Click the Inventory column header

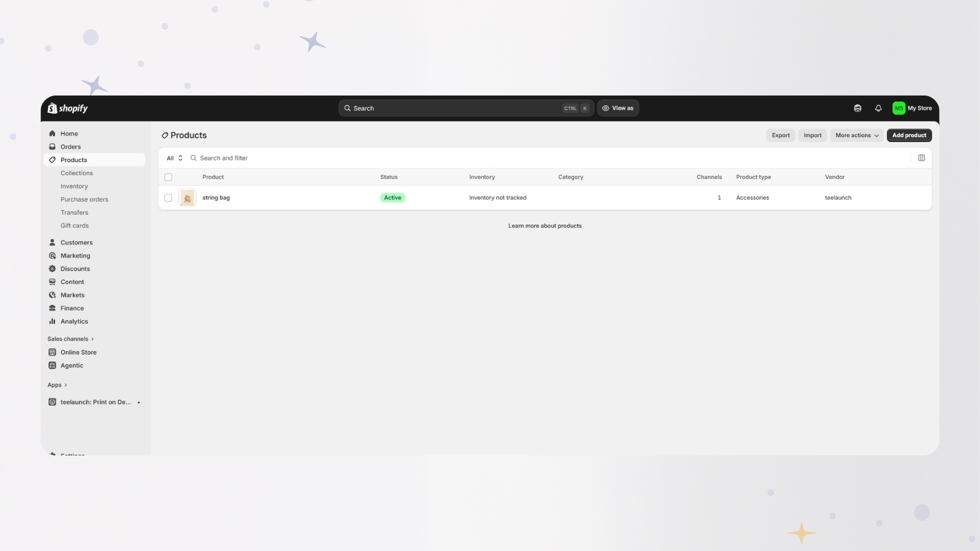click(482, 177)
